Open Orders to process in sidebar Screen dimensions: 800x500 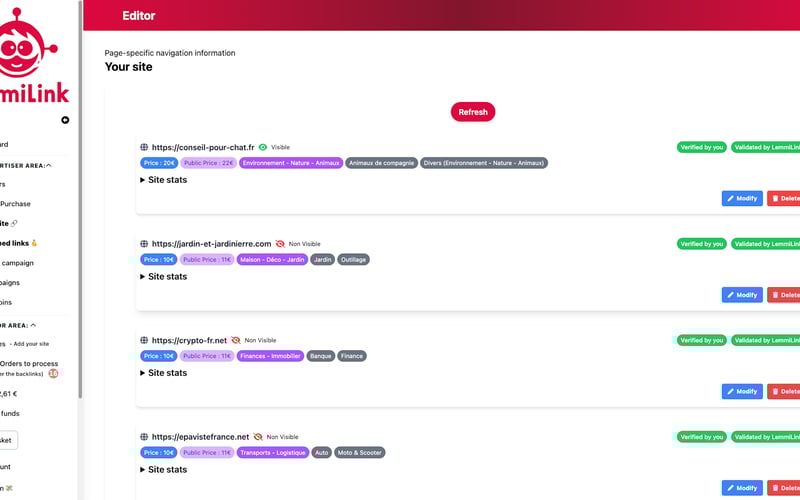click(29, 364)
